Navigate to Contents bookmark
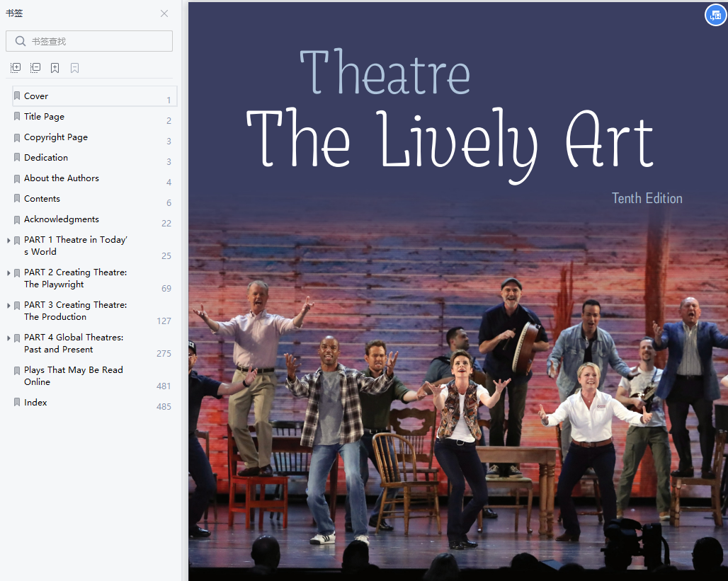Screen dimensions: 728x581 [42, 198]
